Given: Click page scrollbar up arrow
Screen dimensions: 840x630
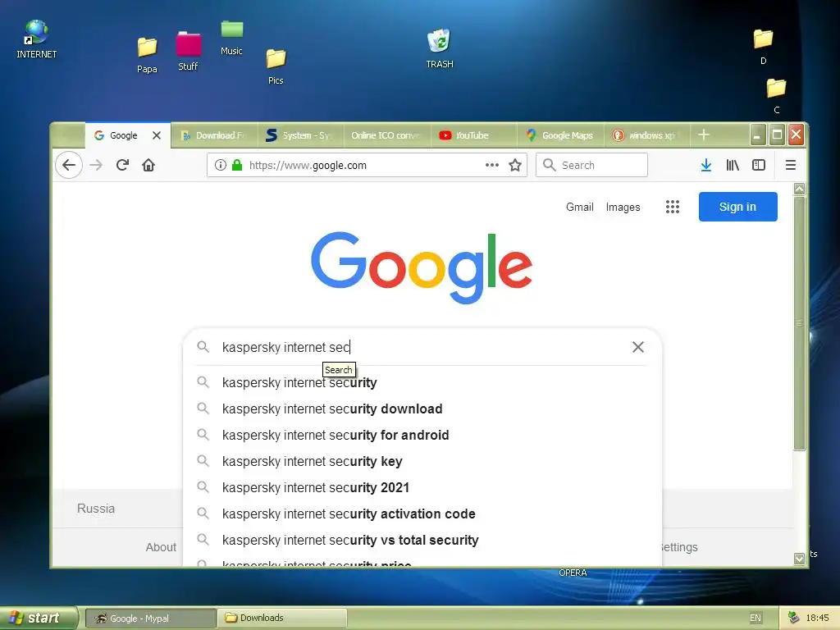Looking at the screenshot, I should tap(799, 189).
